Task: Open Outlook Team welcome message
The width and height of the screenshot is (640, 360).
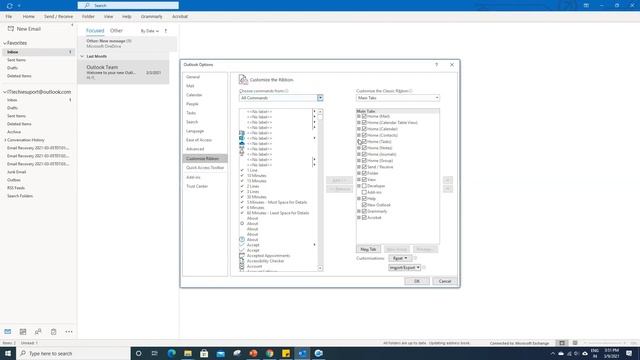Action: [123, 72]
